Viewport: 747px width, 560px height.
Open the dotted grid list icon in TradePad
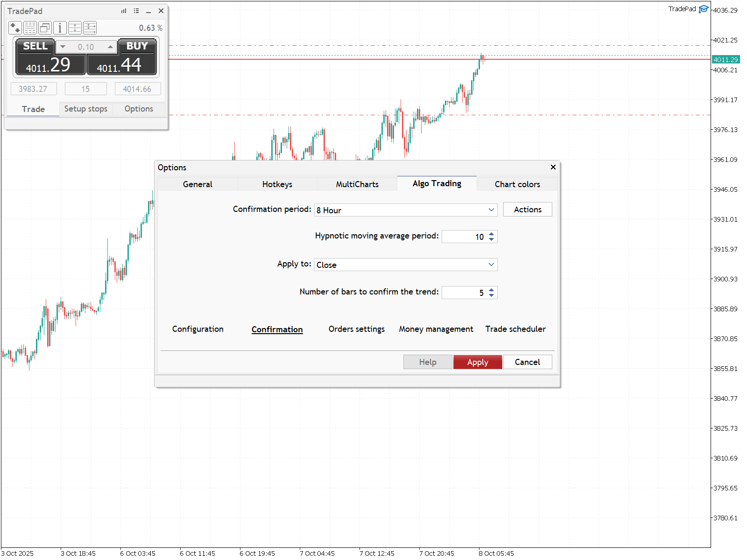[x=30, y=28]
